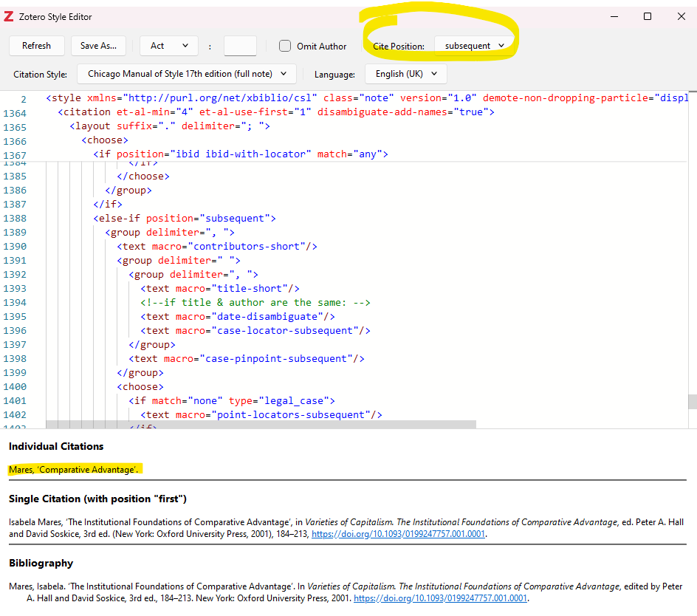Click the Single Citation (with position "first") heading

(97, 499)
